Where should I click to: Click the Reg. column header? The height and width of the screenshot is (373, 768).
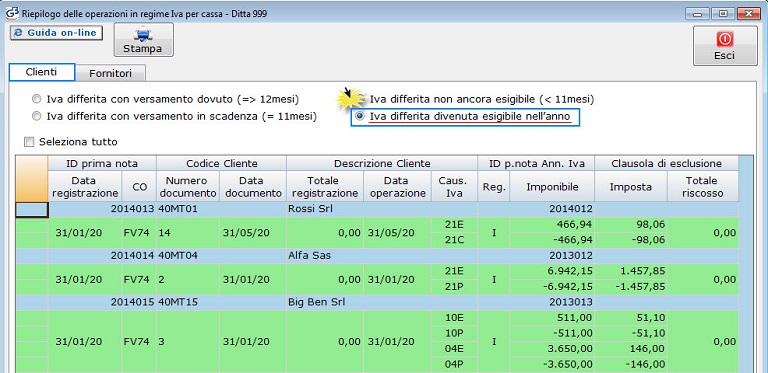tap(494, 186)
